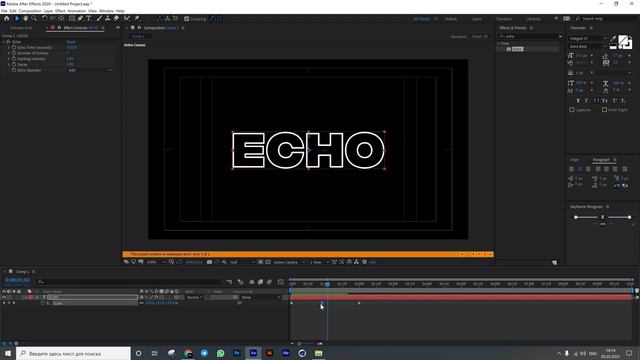The width and height of the screenshot is (640, 360).
Task: Select the Rotation tool
Action: 44,18
